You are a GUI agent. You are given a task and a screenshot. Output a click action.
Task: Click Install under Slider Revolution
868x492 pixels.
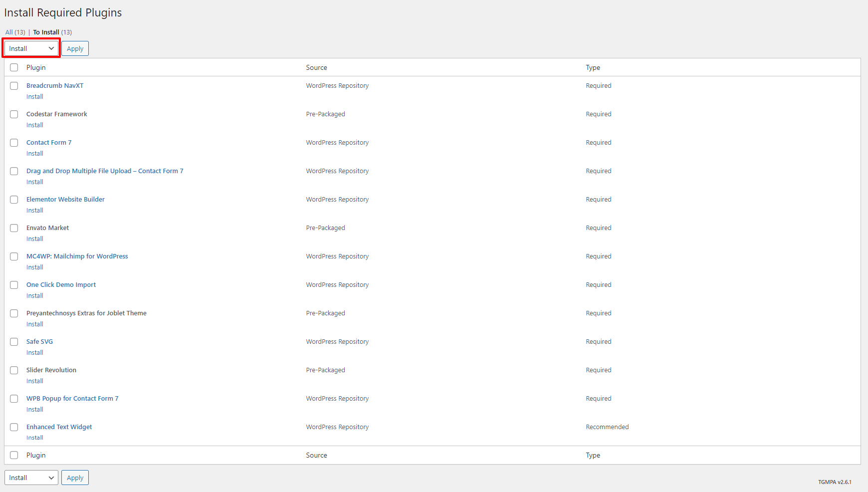click(x=35, y=381)
